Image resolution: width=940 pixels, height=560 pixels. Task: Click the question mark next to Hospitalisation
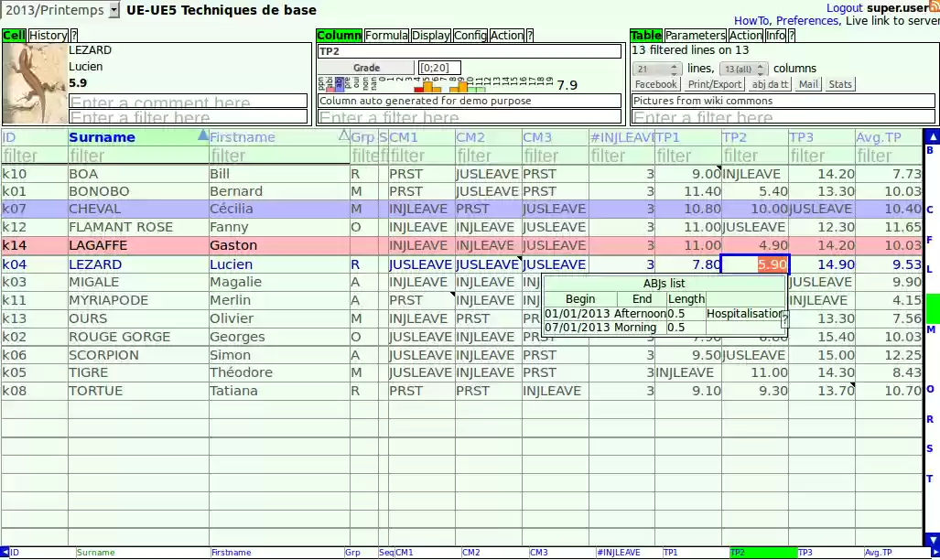(784, 317)
